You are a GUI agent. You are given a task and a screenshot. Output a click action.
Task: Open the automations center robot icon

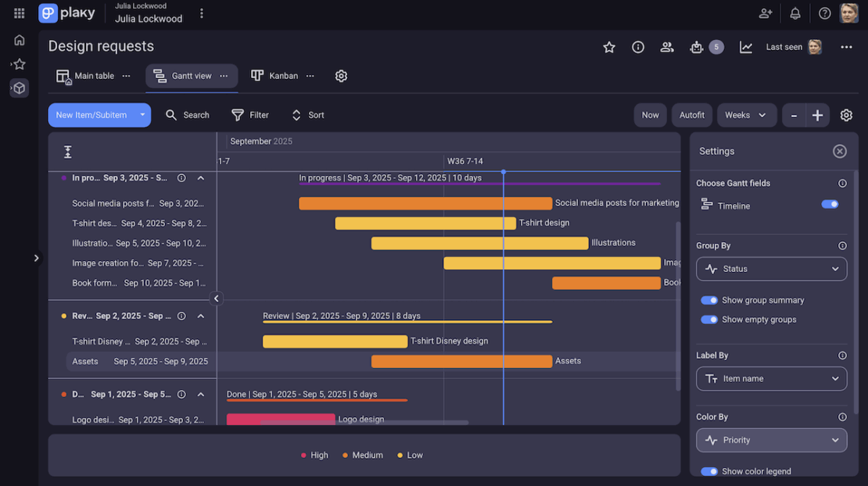point(697,47)
